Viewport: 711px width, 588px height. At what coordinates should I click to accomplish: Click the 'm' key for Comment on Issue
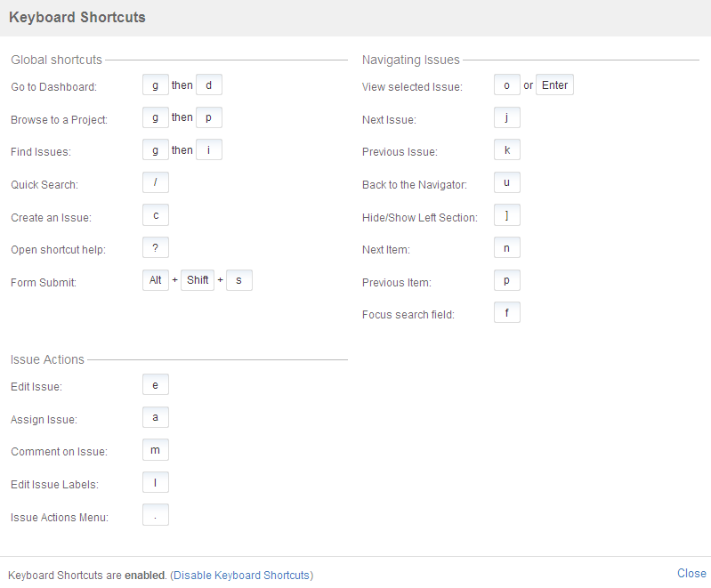click(156, 450)
